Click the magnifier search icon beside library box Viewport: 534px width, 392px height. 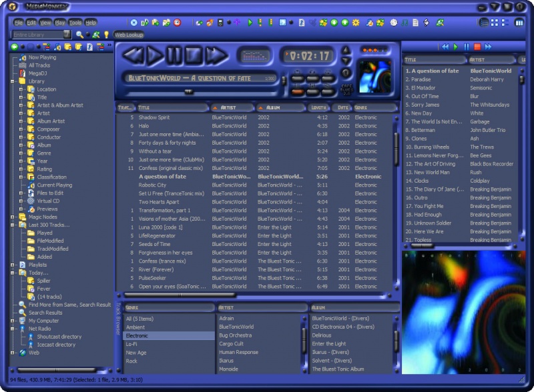click(79, 34)
